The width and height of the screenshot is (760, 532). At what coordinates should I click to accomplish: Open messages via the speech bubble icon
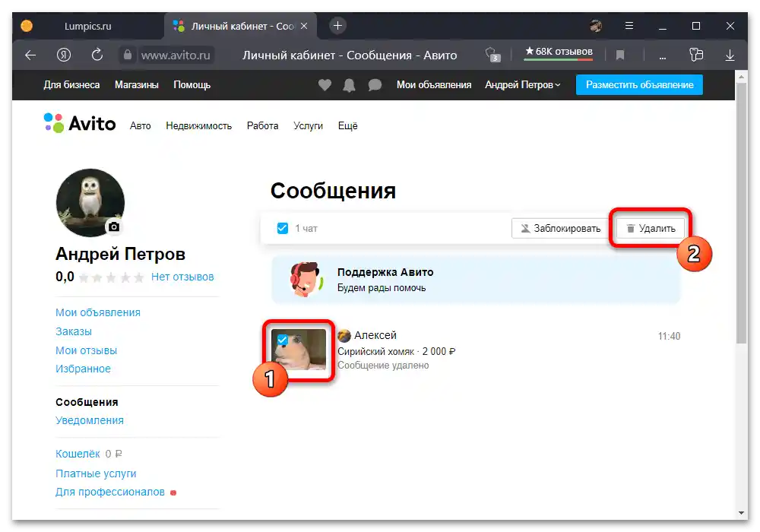pos(375,85)
